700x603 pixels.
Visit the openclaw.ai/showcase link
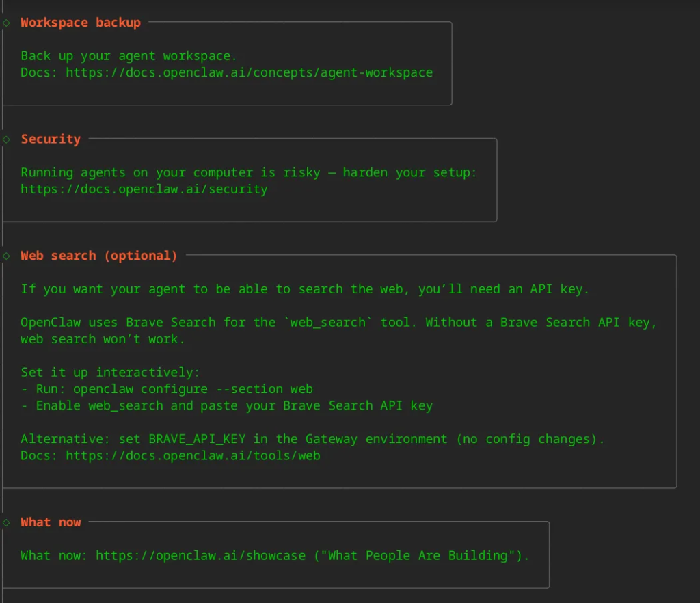[200, 556]
